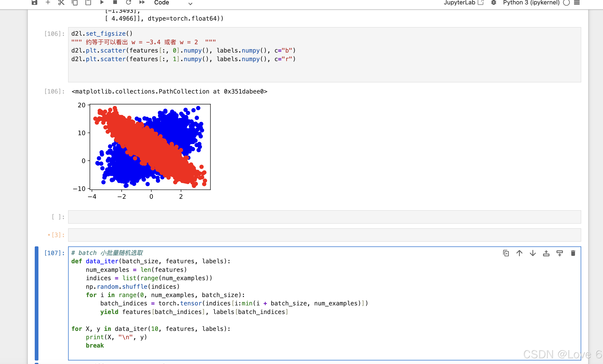Switch kernel via Python 3 (ipykernel)
Screen dimensions: 603x364
click(531, 3)
